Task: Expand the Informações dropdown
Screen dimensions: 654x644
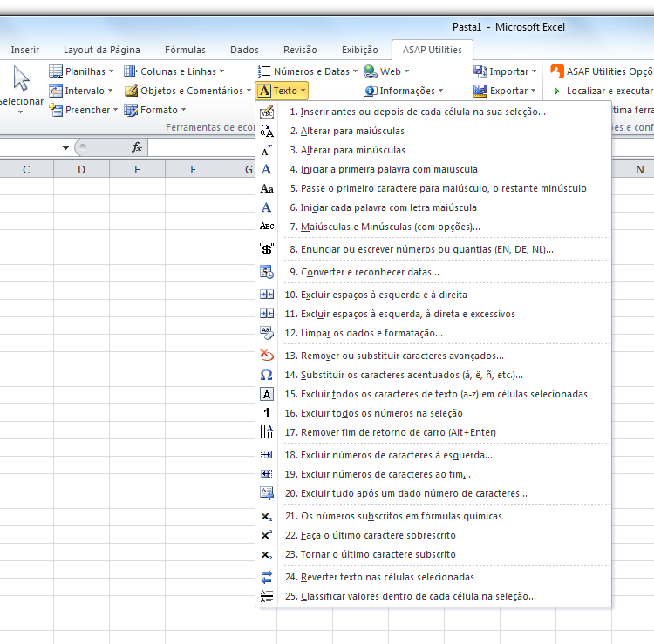Action: tap(404, 91)
